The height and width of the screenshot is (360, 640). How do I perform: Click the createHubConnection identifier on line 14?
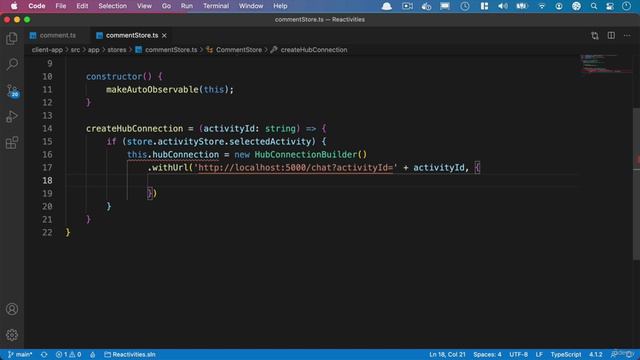134,129
